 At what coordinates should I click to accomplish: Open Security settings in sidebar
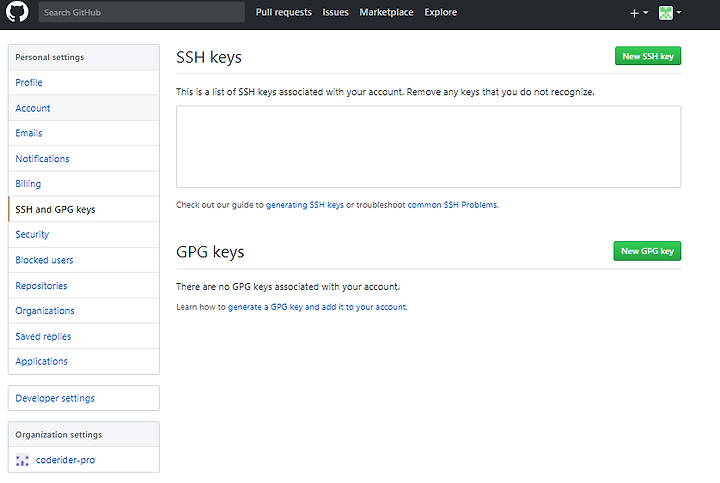(84, 235)
